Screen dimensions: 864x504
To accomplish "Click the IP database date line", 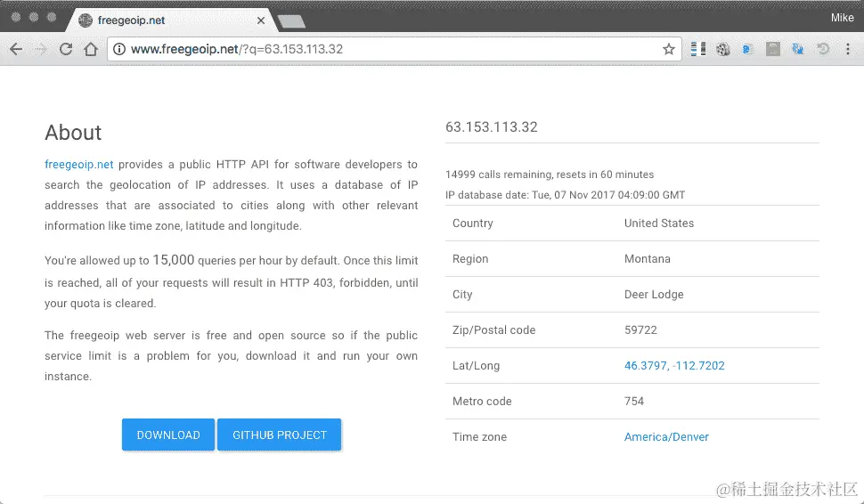I will [566, 195].
